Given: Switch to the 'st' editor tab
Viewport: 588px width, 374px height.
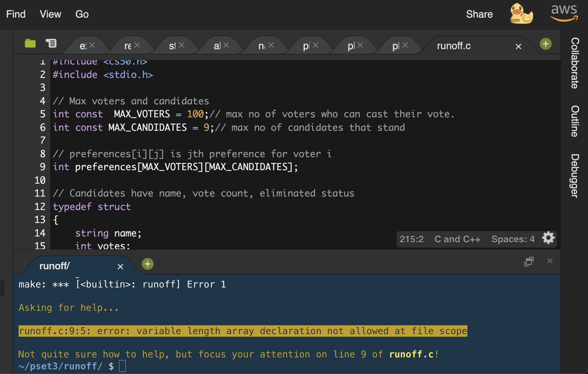Looking at the screenshot, I should coord(172,46).
